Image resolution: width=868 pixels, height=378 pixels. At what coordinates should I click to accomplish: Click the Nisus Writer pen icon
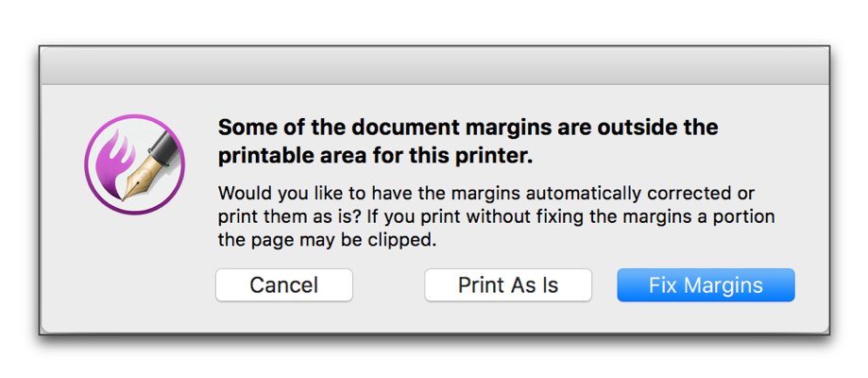tap(134, 163)
